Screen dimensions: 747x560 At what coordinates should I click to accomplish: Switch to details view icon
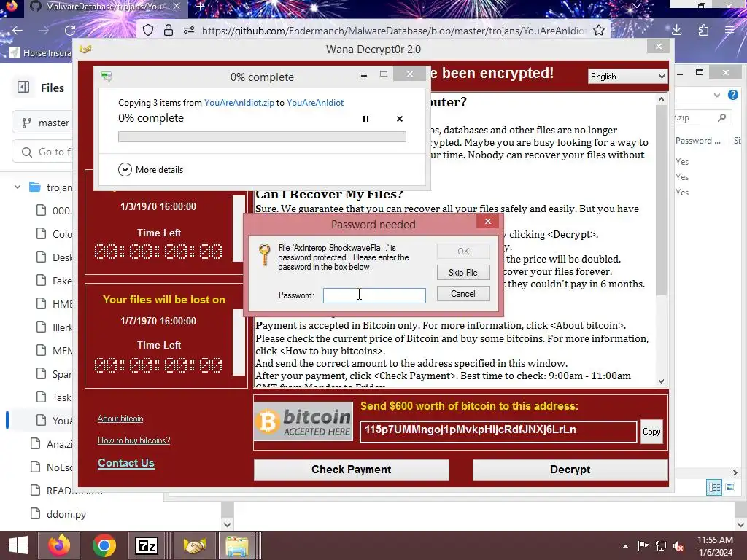coord(714,487)
